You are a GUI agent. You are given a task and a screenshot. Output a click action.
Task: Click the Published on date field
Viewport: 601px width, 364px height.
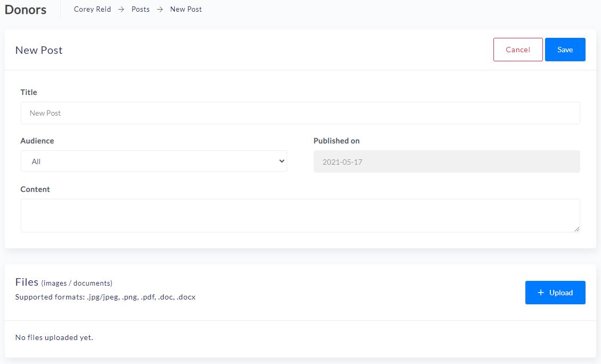pos(446,161)
